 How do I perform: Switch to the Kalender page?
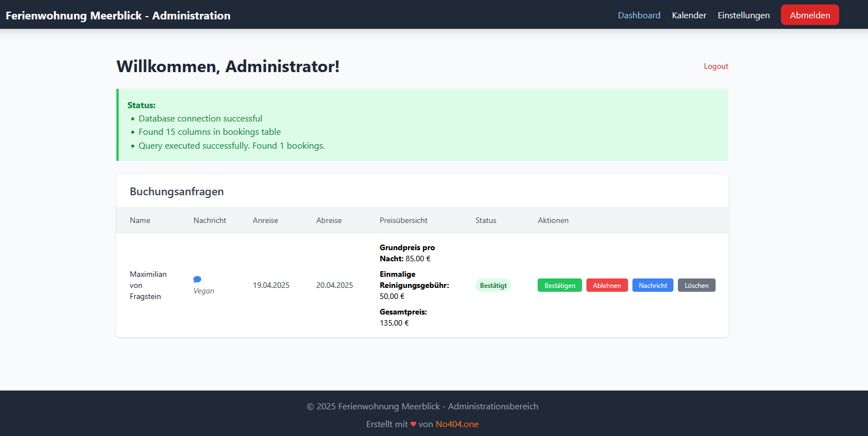tap(689, 16)
